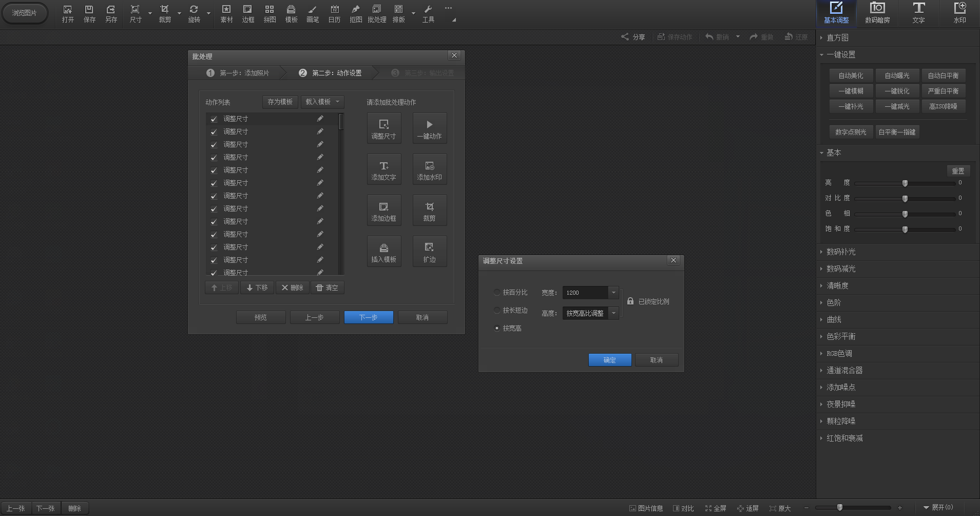
Task: Open the 宽度 width dropdown arrow
Action: point(613,293)
